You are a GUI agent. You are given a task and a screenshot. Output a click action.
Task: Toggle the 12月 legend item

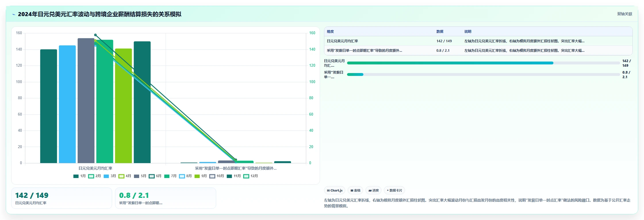pyautogui.click(x=250, y=176)
